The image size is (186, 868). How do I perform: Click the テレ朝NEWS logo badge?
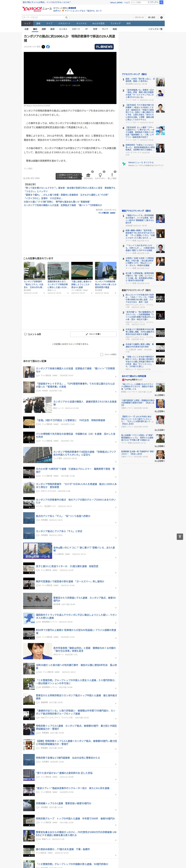click(104, 47)
